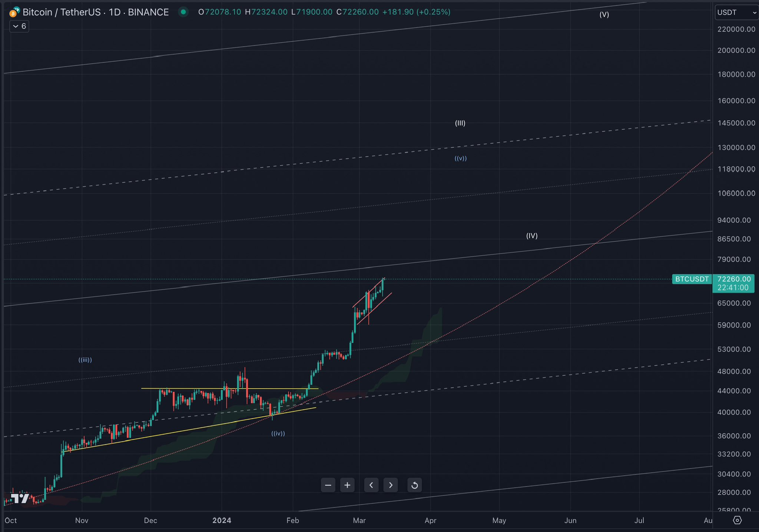Viewport: 759px width, 532px height.
Task: Click the green market status dot
Action: [x=183, y=12]
